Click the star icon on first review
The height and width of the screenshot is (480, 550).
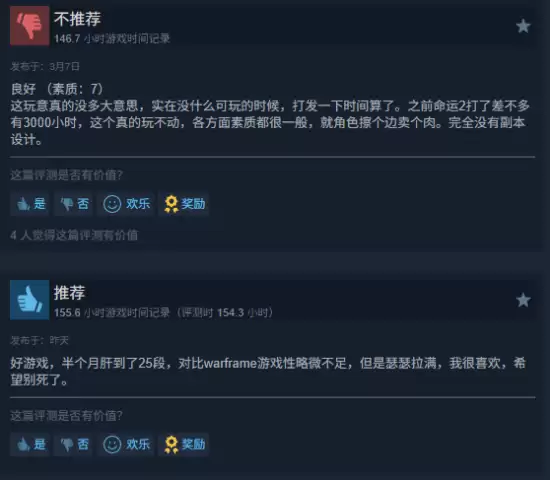(x=523, y=26)
